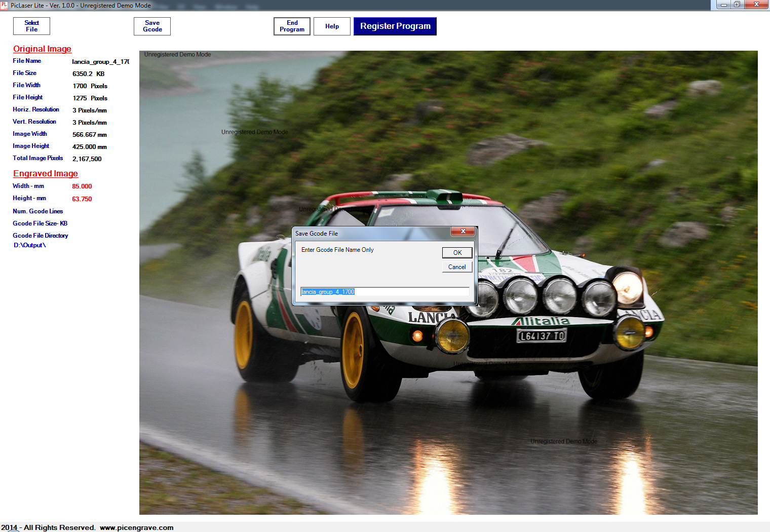Click the File Width label
The image size is (770, 532).
26,85
